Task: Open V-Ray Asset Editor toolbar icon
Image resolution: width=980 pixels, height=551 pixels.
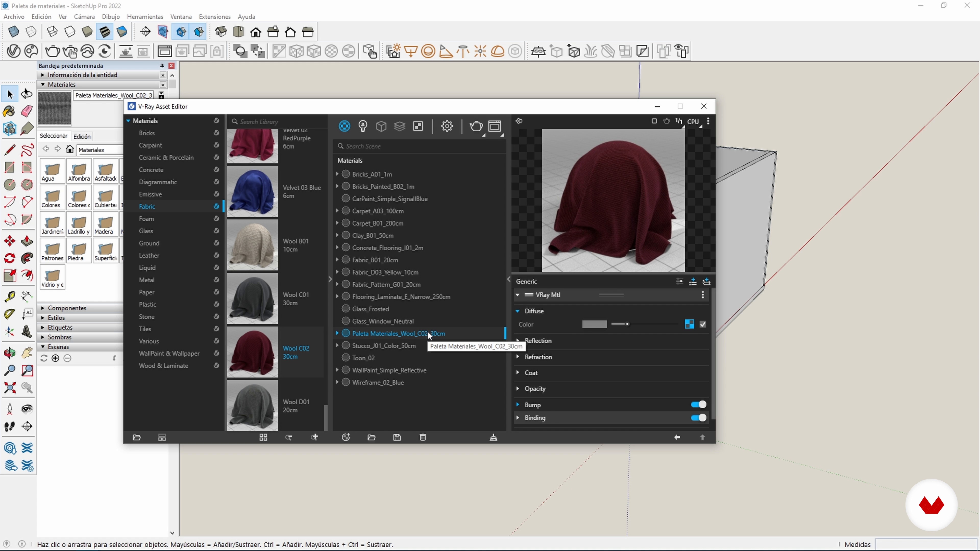Action: (14, 51)
